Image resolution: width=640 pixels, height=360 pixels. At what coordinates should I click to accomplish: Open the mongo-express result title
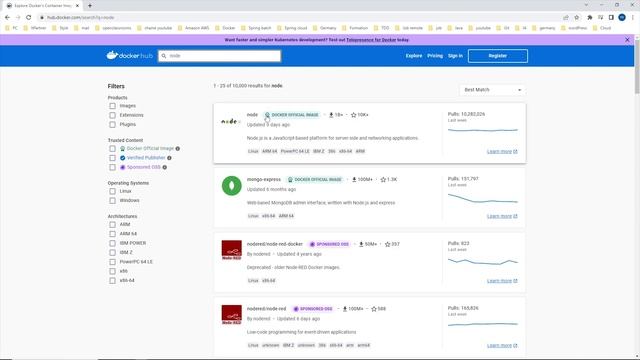coord(264,180)
